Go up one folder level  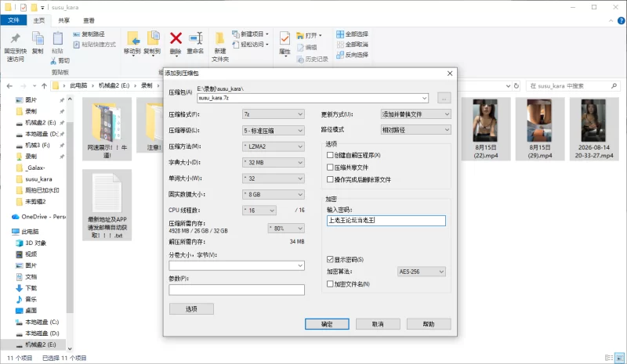tap(44, 85)
